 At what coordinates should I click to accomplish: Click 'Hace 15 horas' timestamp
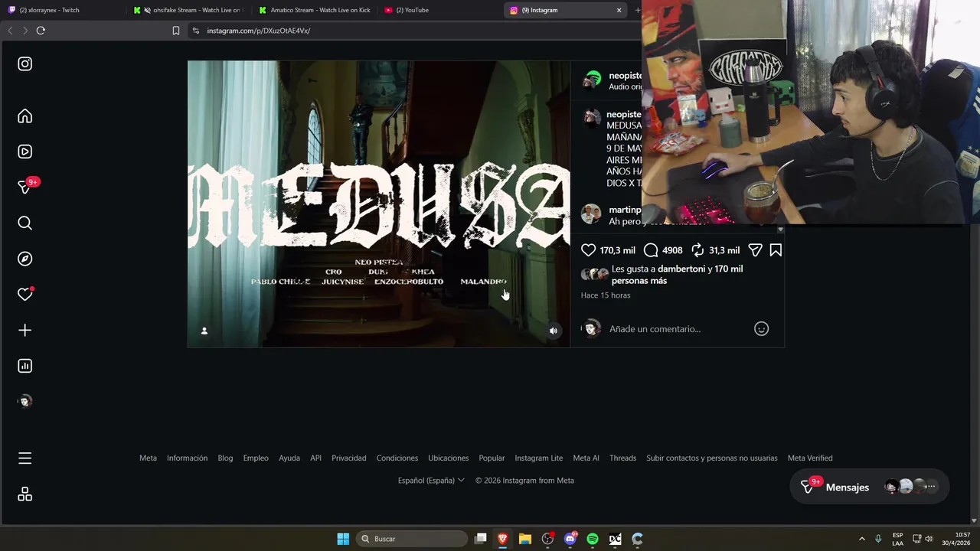point(606,295)
